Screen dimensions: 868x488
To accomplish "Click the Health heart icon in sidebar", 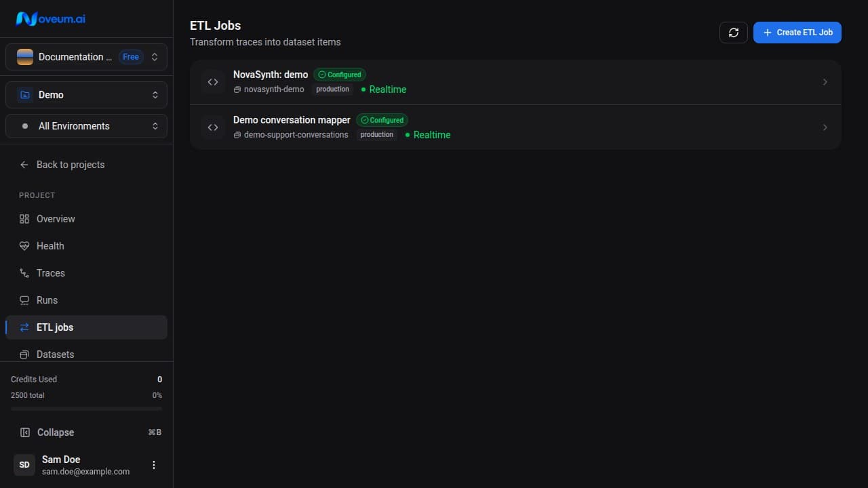I will click(24, 246).
